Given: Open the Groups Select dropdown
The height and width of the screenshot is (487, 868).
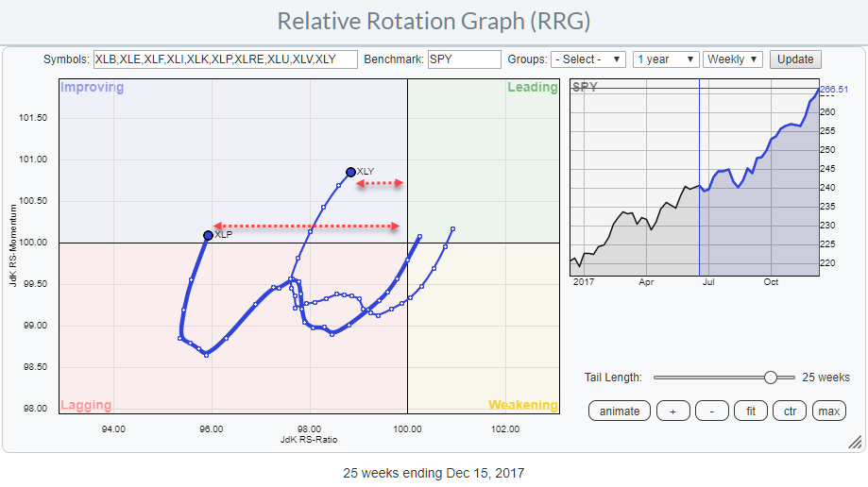Looking at the screenshot, I should pyautogui.click(x=587, y=59).
